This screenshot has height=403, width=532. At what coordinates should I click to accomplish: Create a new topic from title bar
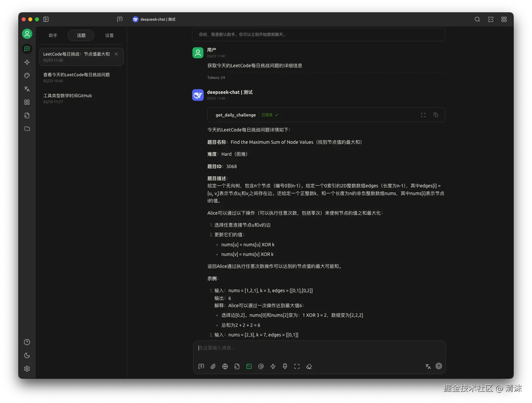click(x=120, y=19)
